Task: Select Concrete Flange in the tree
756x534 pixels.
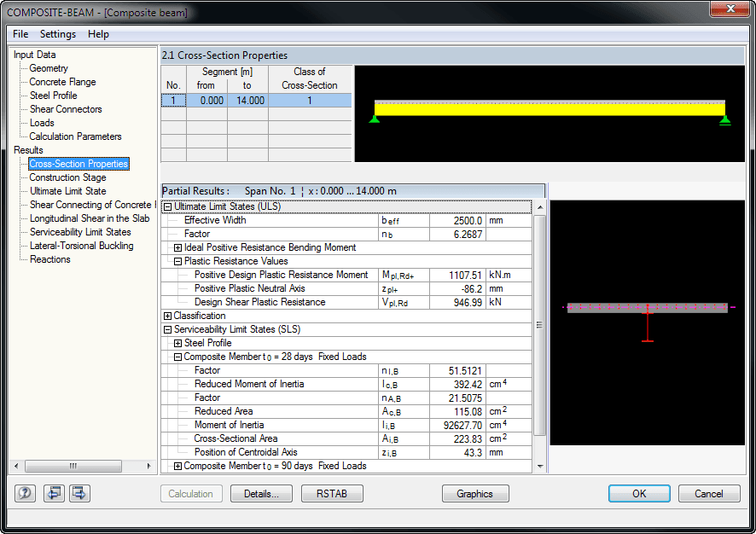Action: [62, 82]
